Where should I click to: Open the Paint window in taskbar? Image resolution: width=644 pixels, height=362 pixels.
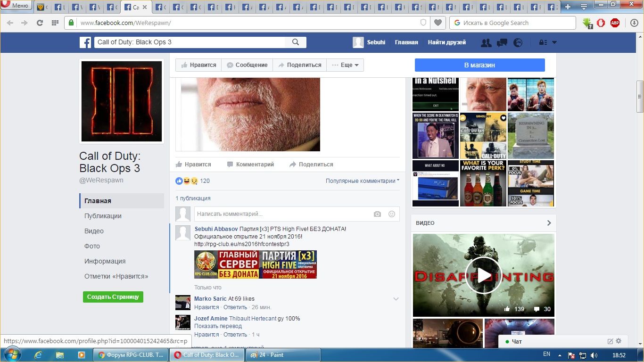coord(283,355)
